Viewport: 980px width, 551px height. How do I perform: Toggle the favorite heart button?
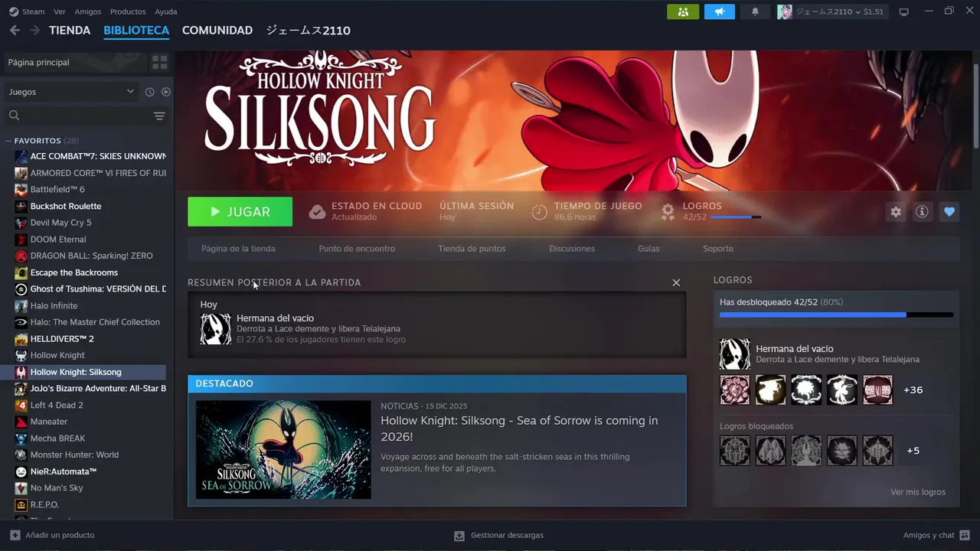[949, 212]
